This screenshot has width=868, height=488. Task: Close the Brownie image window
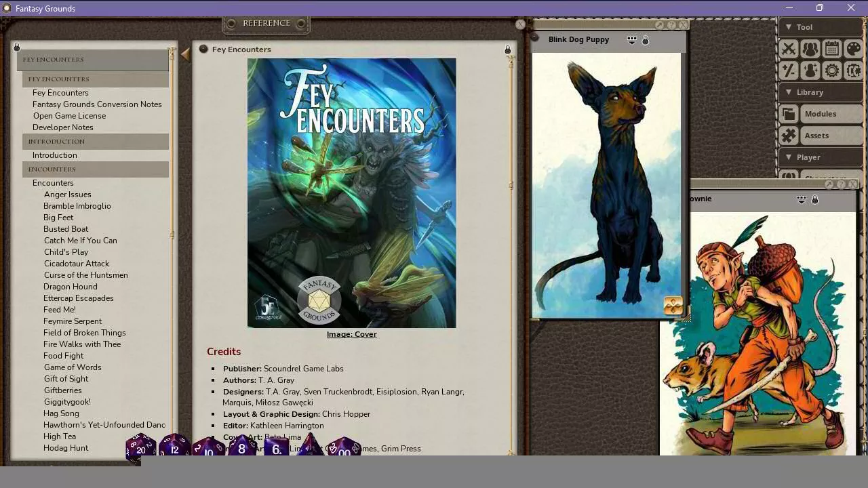click(853, 184)
